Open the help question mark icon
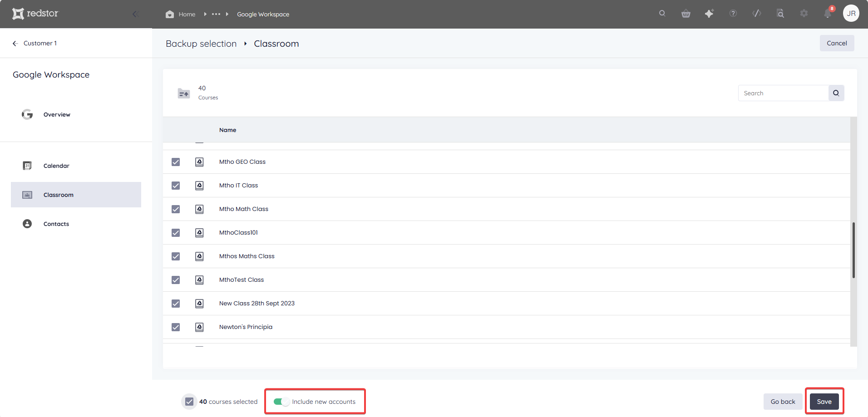Image resolution: width=868 pixels, height=417 pixels. 733,14
